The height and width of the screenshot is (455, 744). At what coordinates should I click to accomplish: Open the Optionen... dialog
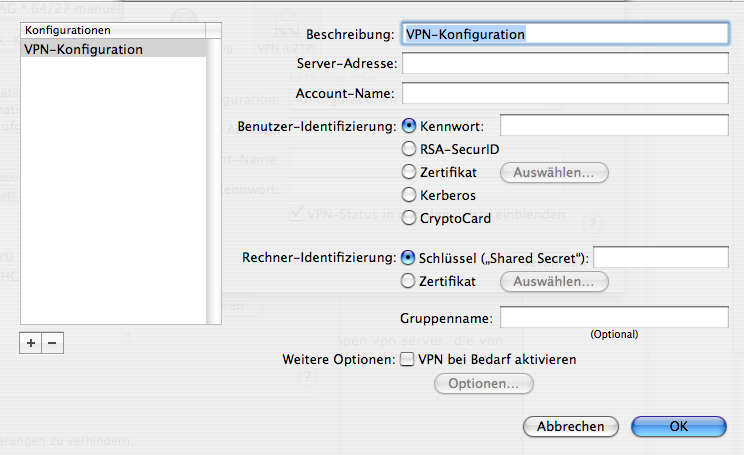(x=484, y=383)
